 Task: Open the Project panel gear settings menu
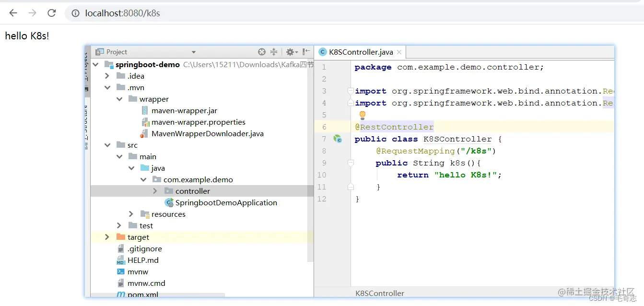point(292,52)
